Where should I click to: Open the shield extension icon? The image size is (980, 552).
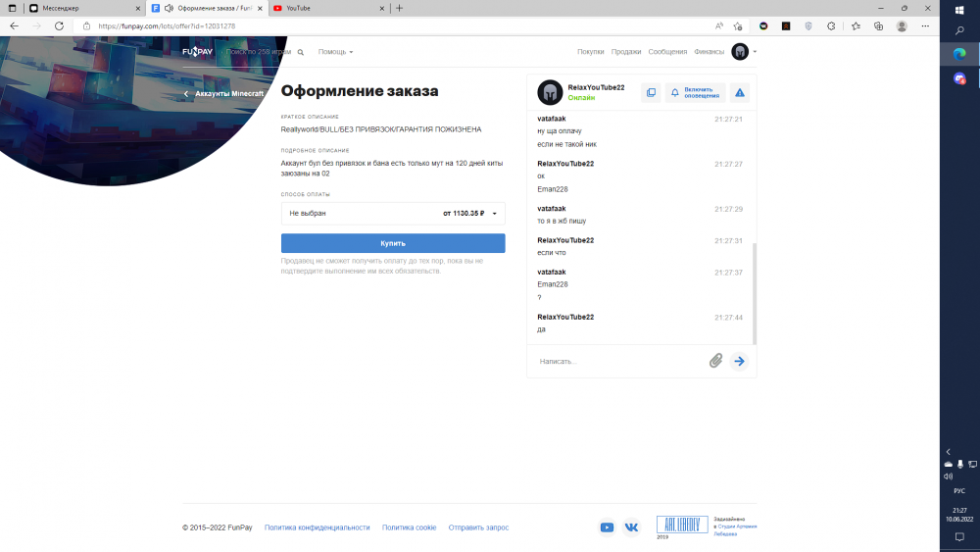[x=808, y=26]
